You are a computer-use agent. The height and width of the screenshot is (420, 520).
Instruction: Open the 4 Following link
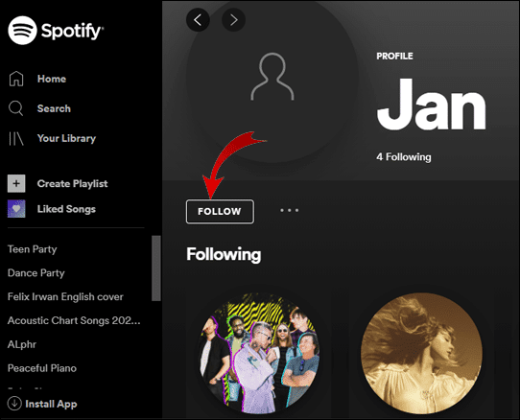(404, 157)
